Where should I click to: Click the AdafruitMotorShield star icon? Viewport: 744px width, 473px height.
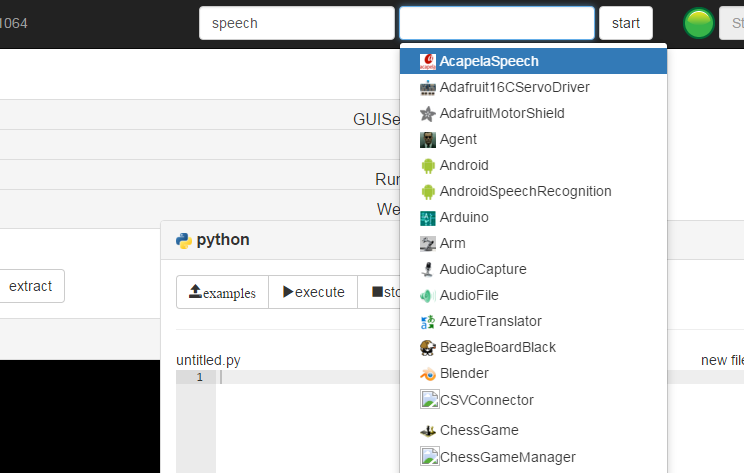pos(428,114)
